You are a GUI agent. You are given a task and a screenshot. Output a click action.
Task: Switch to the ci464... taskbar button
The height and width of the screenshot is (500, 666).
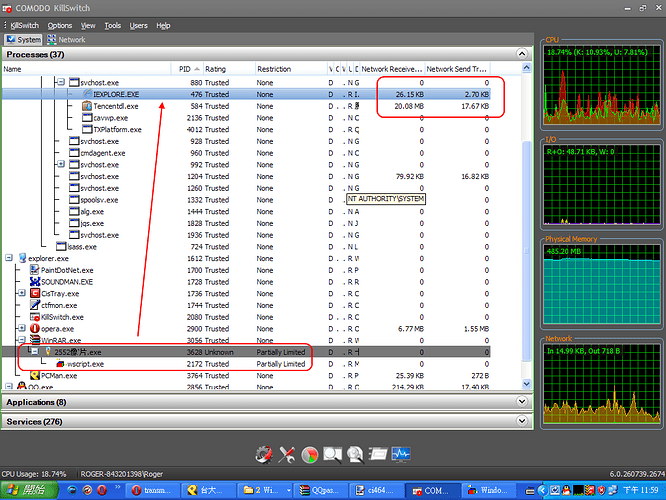pos(376,491)
